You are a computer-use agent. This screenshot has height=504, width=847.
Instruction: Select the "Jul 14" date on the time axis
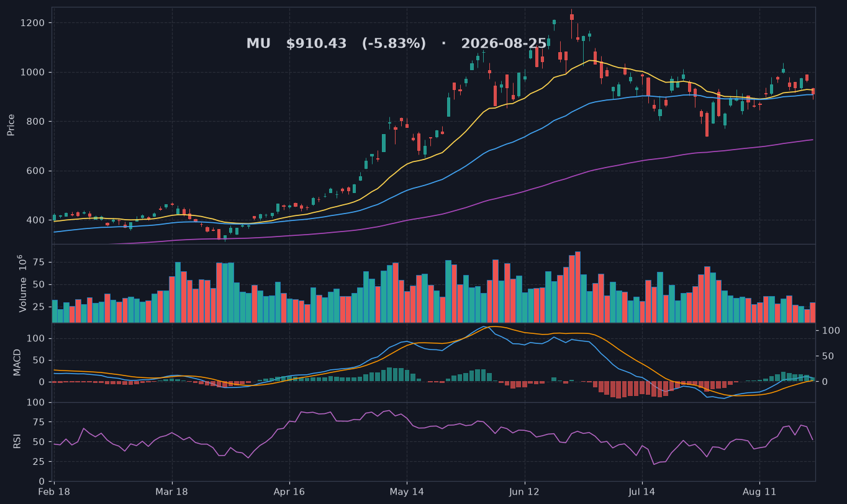(x=642, y=493)
